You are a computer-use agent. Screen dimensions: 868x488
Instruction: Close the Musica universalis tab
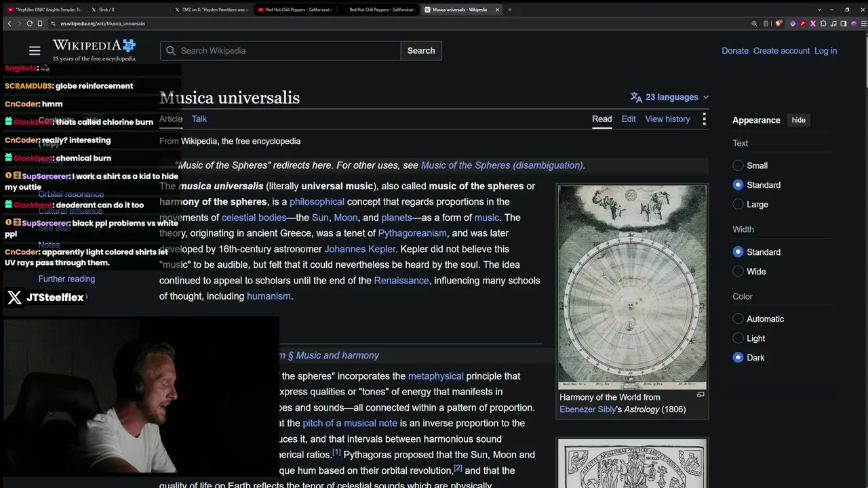[x=497, y=9]
